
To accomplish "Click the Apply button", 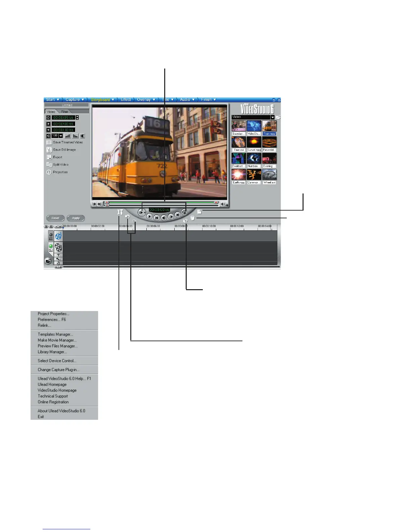I will 76,218.
